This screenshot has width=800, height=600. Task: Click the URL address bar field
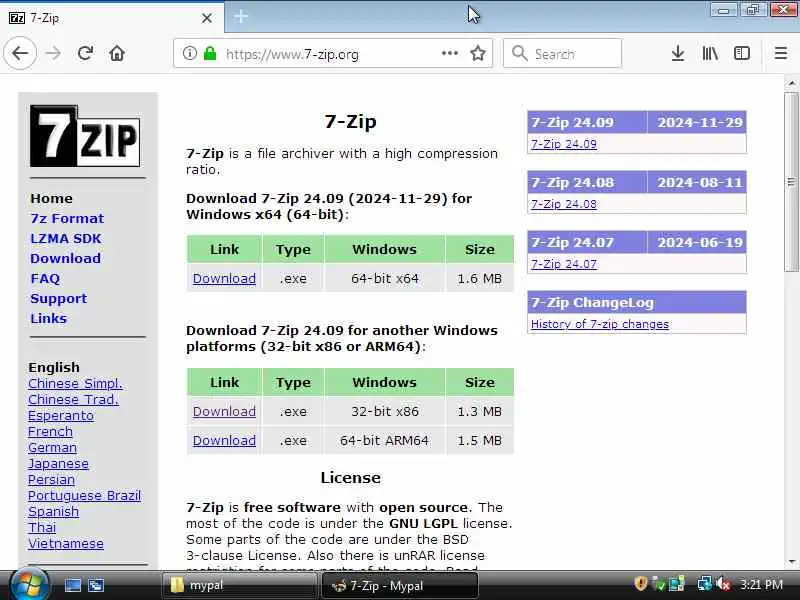coord(333,53)
